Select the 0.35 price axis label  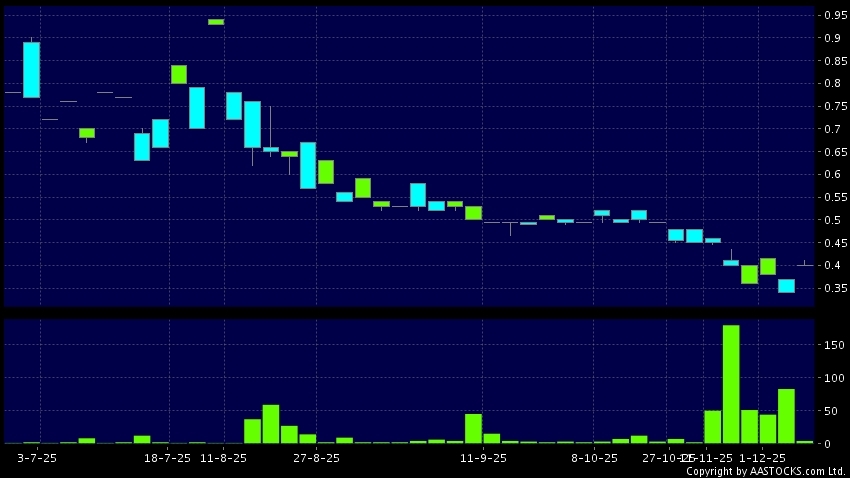point(835,289)
